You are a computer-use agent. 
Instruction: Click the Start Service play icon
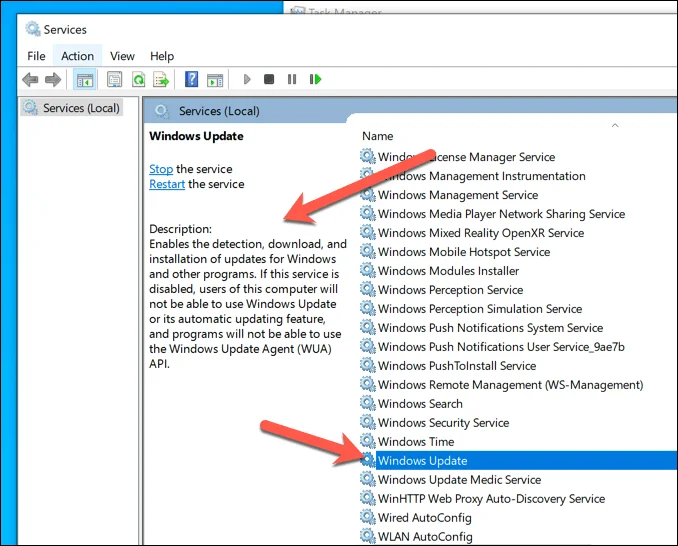click(247, 79)
